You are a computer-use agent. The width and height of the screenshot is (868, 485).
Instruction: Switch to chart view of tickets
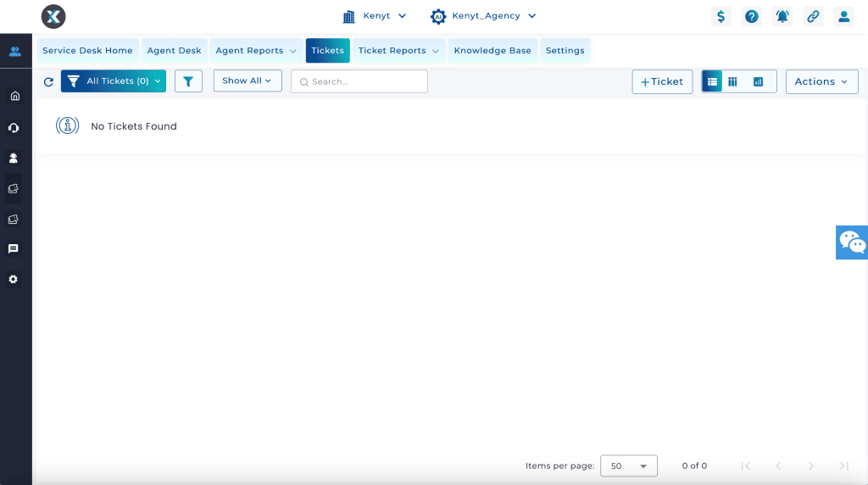pos(759,81)
